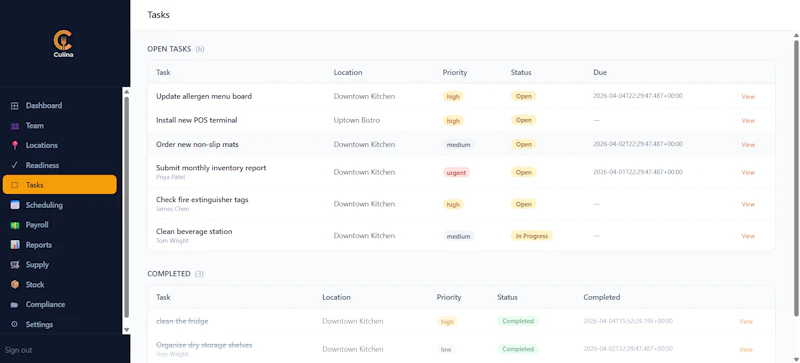
Task: Open Reports in sidebar
Action: click(60, 245)
